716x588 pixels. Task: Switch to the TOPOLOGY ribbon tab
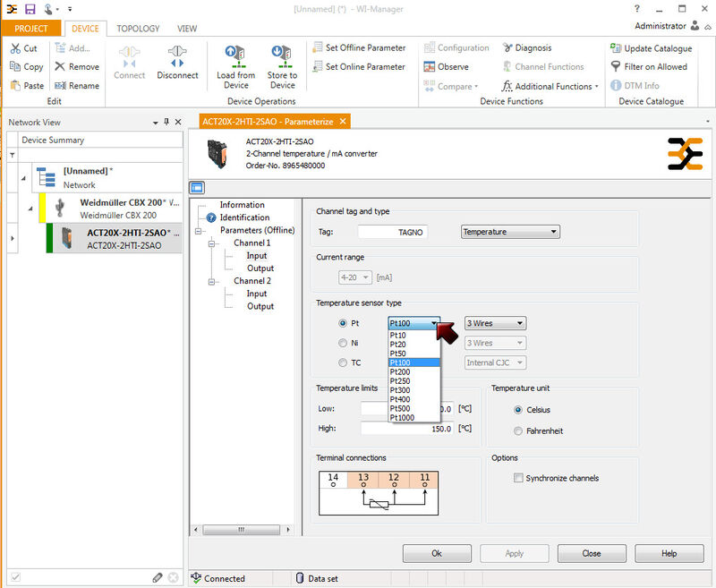point(138,29)
